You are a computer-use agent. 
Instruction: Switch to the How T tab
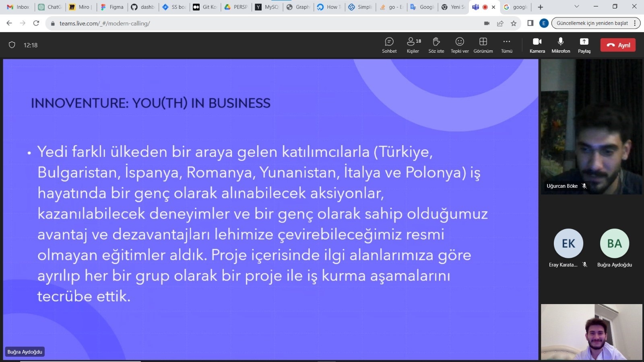pos(330,7)
